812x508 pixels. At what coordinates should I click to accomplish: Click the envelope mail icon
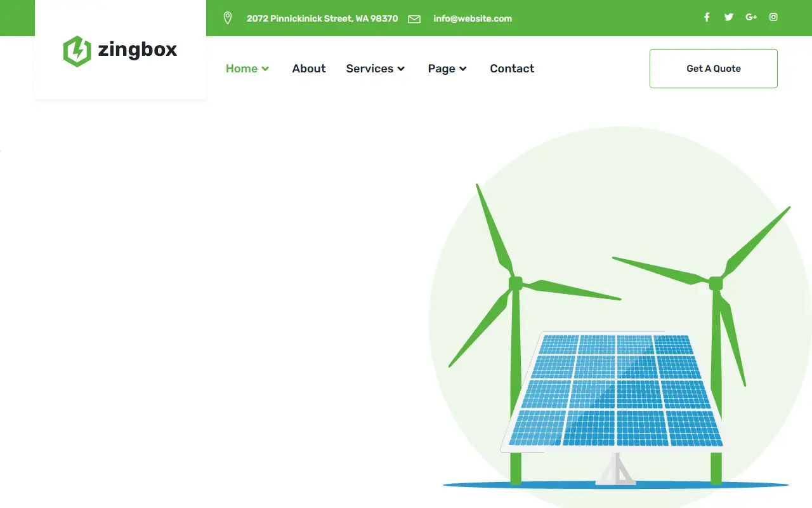pos(414,19)
